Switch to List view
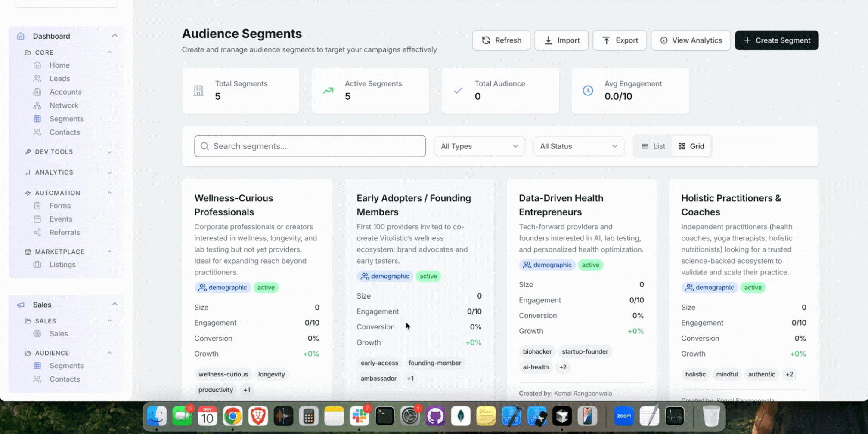The image size is (868, 434). click(653, 146)
